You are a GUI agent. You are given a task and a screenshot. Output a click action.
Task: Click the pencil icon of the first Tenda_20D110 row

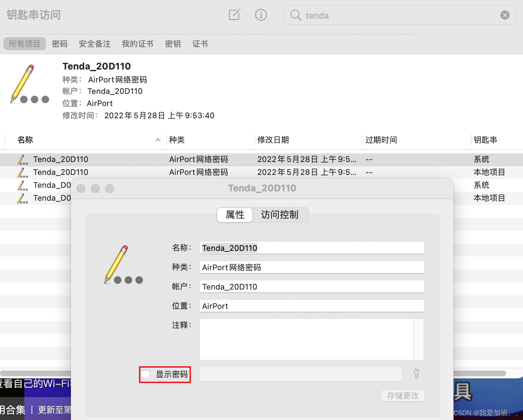[23, 159]
